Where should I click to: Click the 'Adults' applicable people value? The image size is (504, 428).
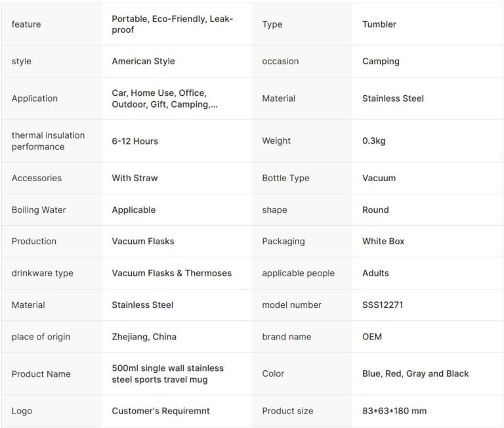(375, 273)
